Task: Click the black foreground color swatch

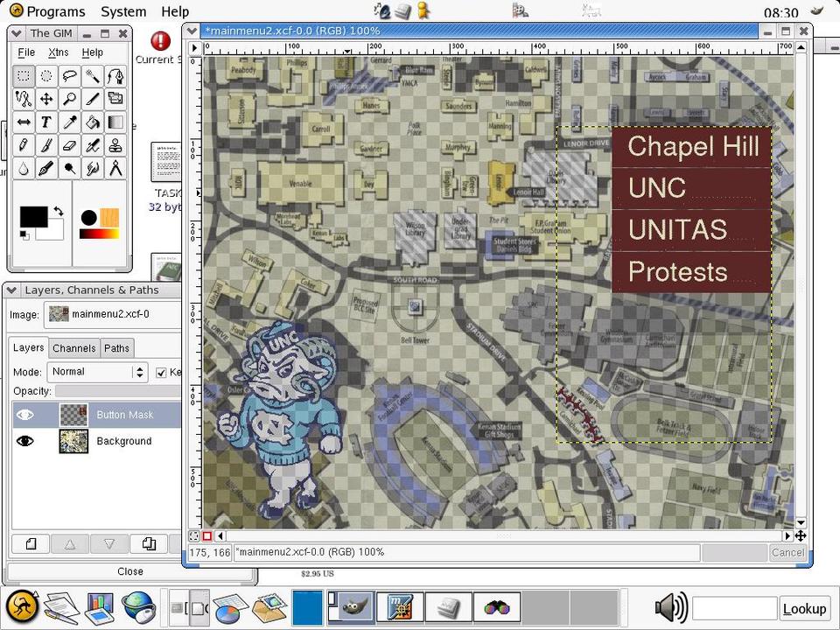Action: coord(33,217)
